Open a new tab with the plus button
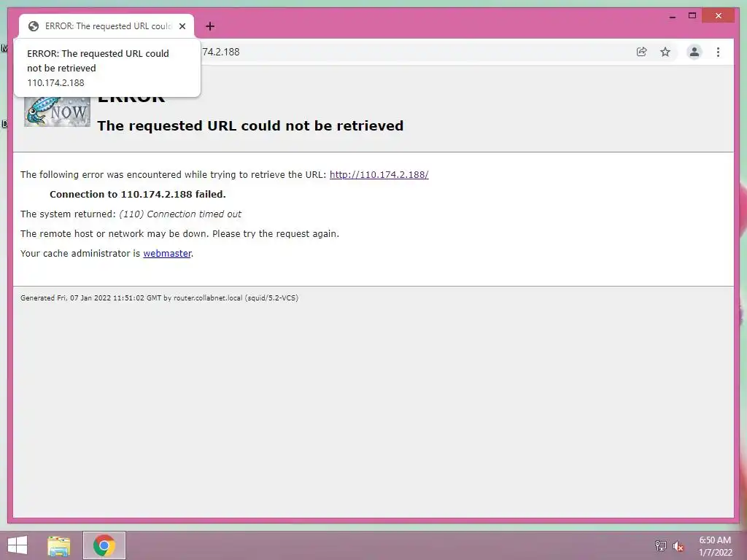Screen dimensions: 747x560 210,26
